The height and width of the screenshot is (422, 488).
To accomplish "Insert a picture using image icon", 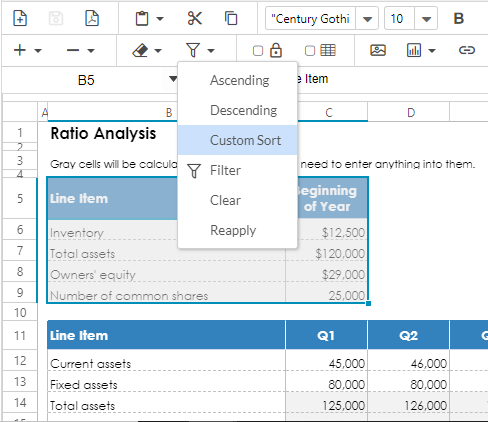I will tap(378, 50).
